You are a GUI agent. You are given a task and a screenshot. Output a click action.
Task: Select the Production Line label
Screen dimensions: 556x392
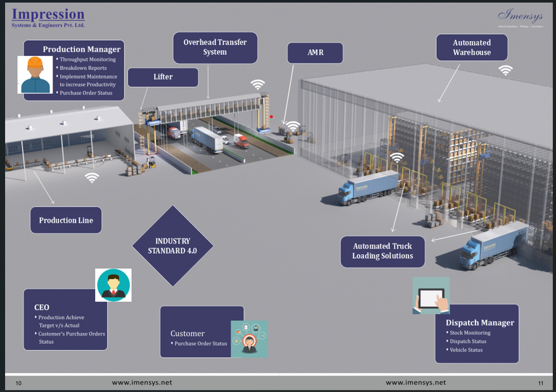tap(66, 221)
